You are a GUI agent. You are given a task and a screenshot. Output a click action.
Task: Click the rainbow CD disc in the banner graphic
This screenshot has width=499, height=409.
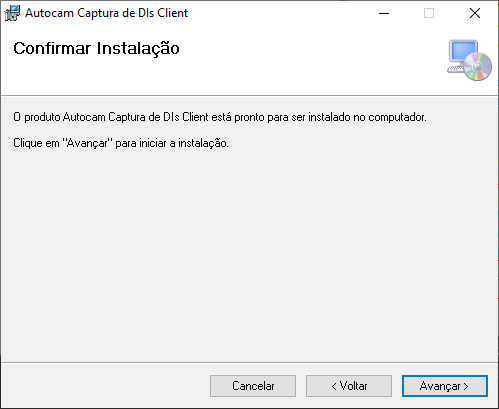click(x=478, y=67)
